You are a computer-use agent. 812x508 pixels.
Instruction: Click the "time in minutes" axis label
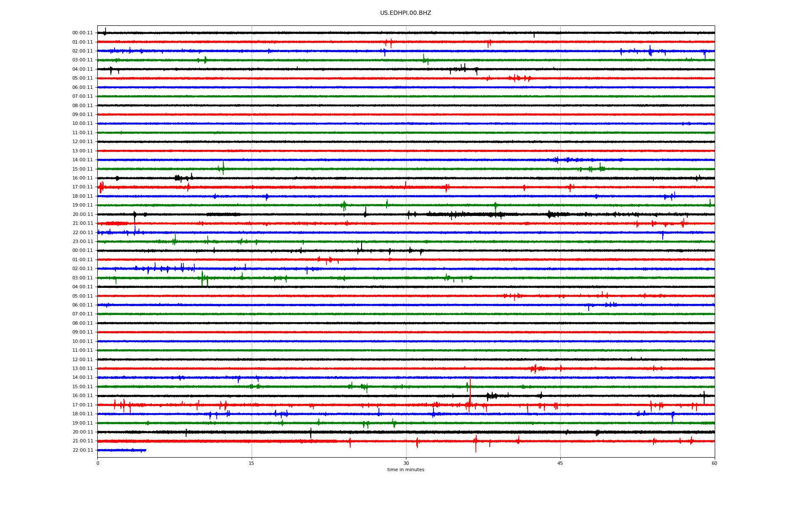pyautogui.click(x=406, y=470)
